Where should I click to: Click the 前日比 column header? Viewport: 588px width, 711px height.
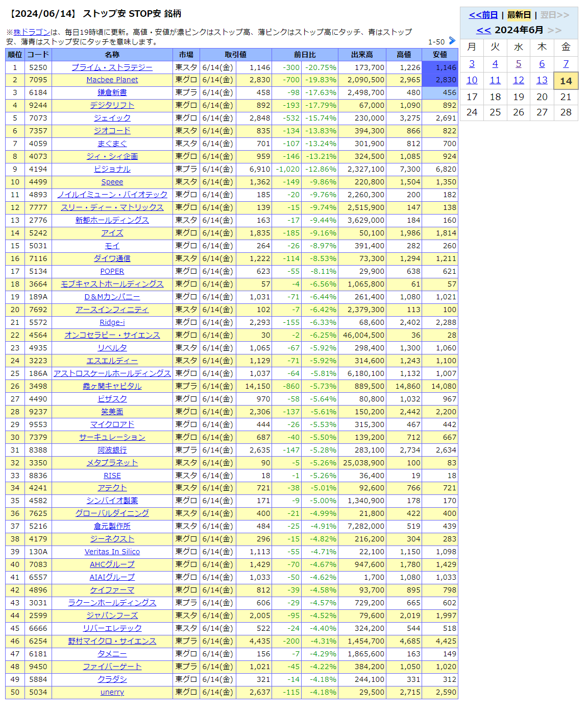tap(305, 55)
